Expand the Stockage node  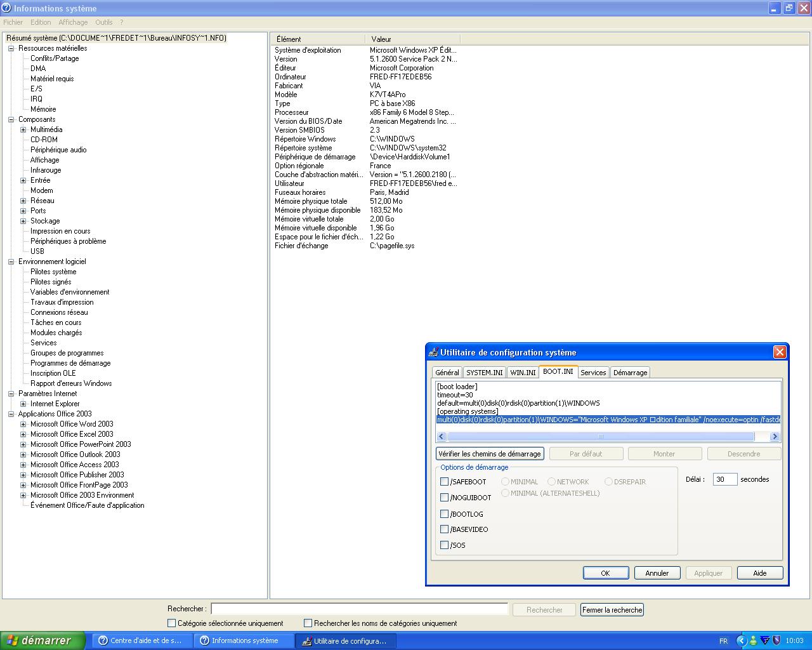23,221
